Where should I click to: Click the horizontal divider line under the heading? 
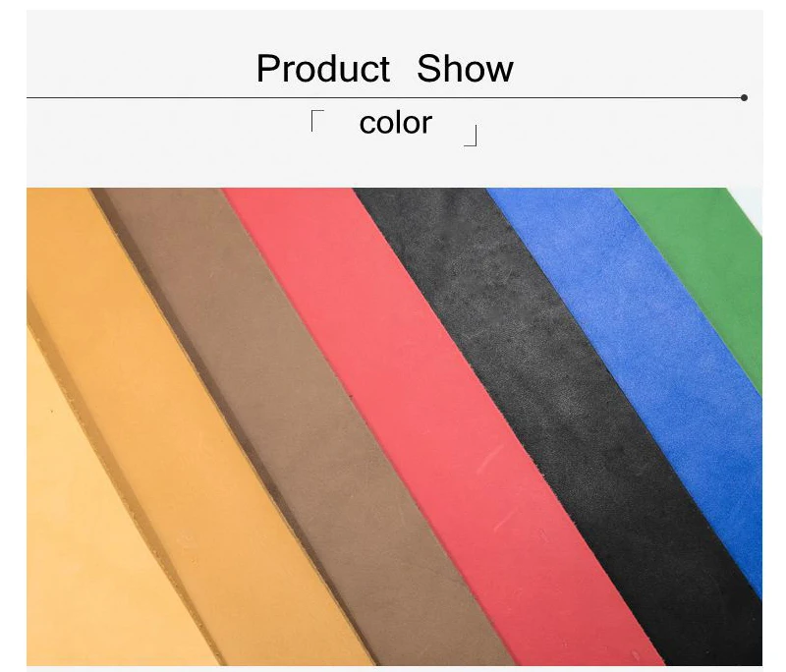tap(384, 97)
